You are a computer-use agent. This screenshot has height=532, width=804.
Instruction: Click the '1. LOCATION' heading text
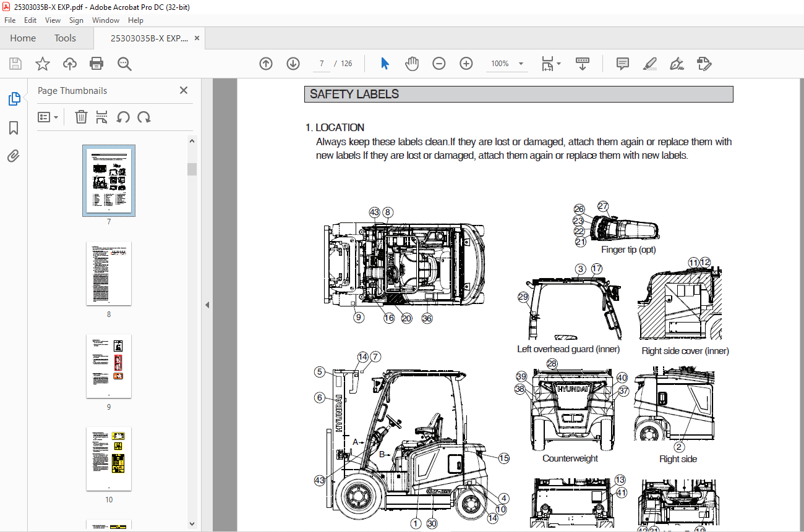[x=335, y=127]
